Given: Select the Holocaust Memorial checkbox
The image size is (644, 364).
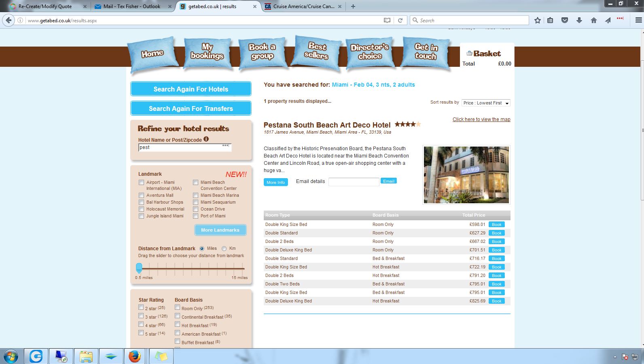Looking at the screenshot, I should 141,209.
